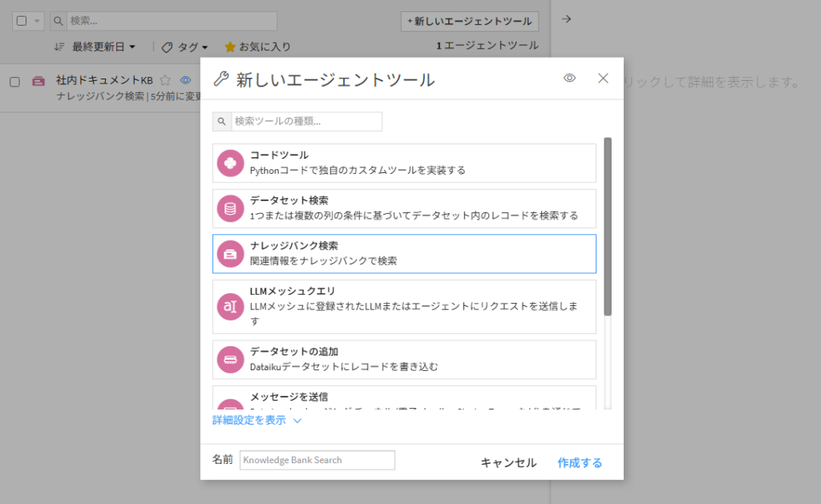Click the tool list vertical scrollbar
This screenshot has height=504, width=821.
click(608, 226)
